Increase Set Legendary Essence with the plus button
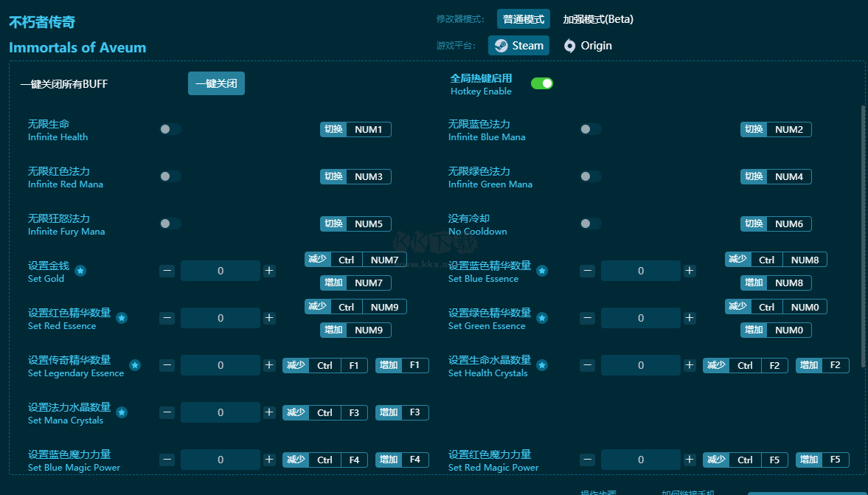This screenshot has width=868, height=495. click(x=269, y=365)
